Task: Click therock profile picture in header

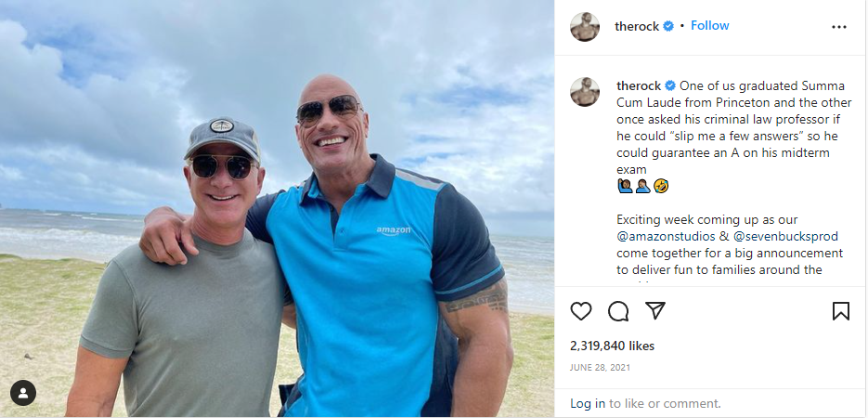Action: click(585, 27)
